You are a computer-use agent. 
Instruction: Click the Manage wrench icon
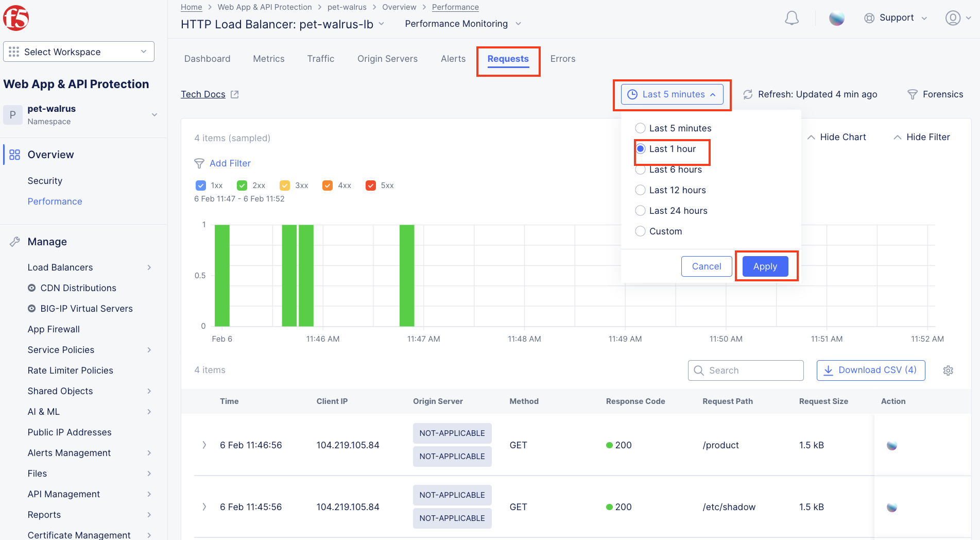14,242
